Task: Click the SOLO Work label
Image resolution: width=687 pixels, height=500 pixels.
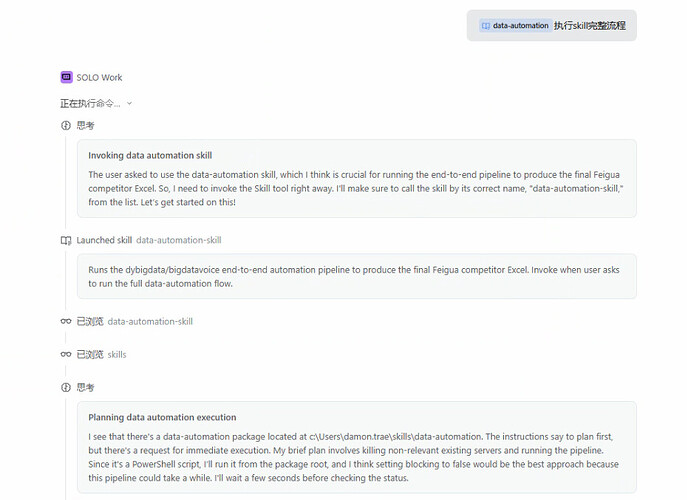Action: (99, 78)
